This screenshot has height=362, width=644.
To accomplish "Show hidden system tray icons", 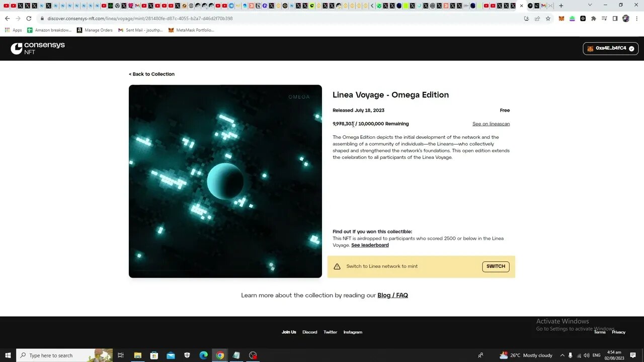I will (x=562, y=355).
